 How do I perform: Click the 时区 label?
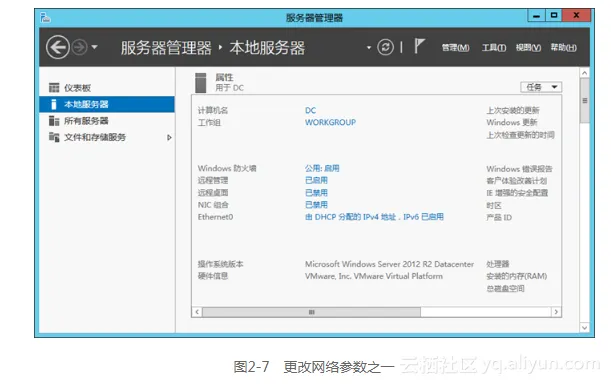click(494, 205)
